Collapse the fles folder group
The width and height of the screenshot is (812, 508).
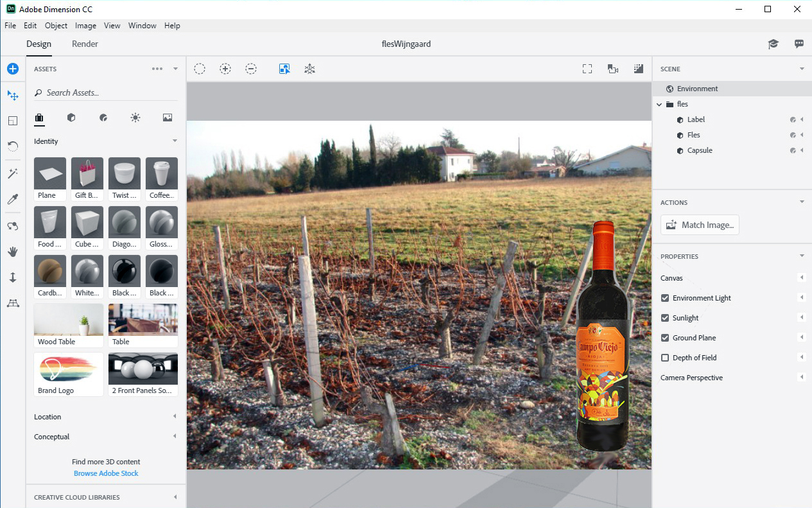click(659, 104)
